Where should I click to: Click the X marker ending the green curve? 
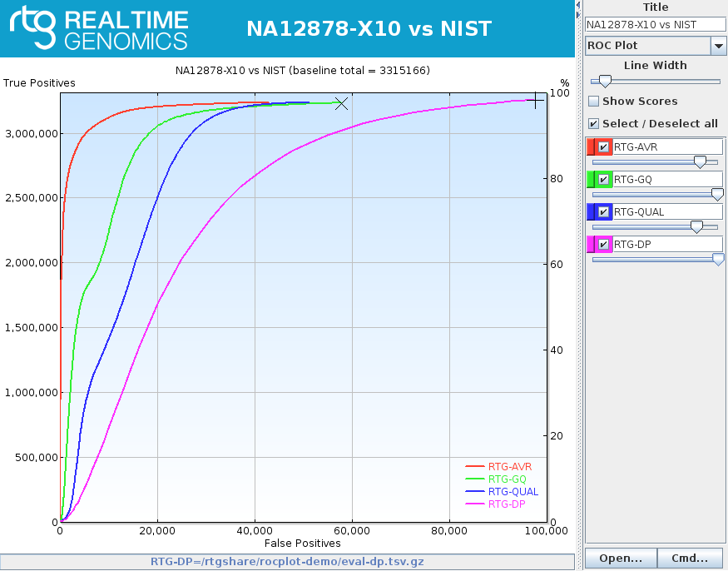click(341, 103)
